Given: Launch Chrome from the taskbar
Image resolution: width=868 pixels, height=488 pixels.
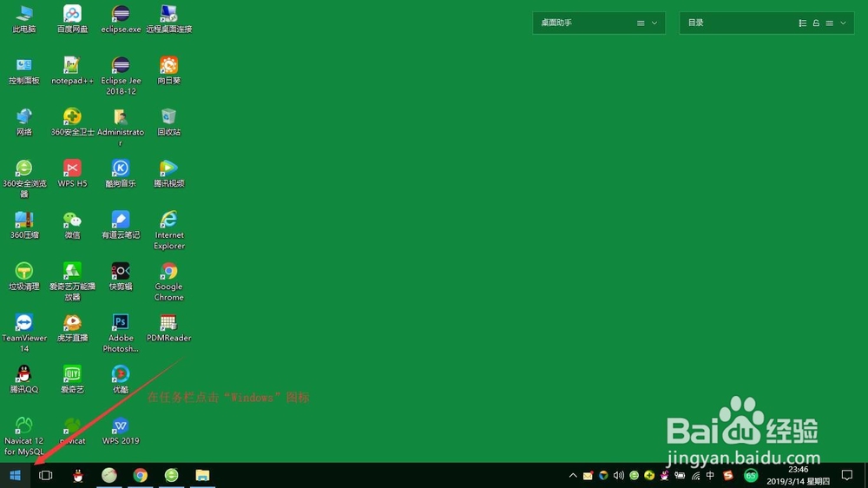Looking at the screenshot, I should click(140, 475).
